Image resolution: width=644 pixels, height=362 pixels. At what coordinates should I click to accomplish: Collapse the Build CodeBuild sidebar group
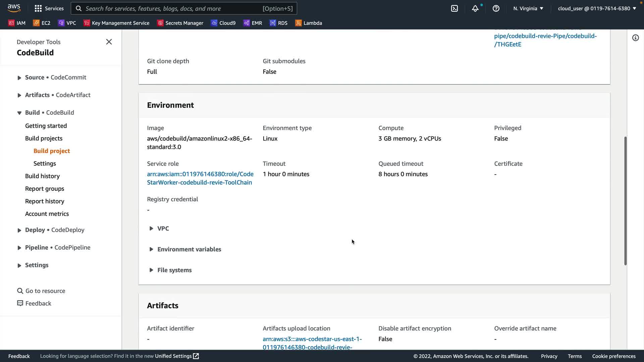point(19,113)
